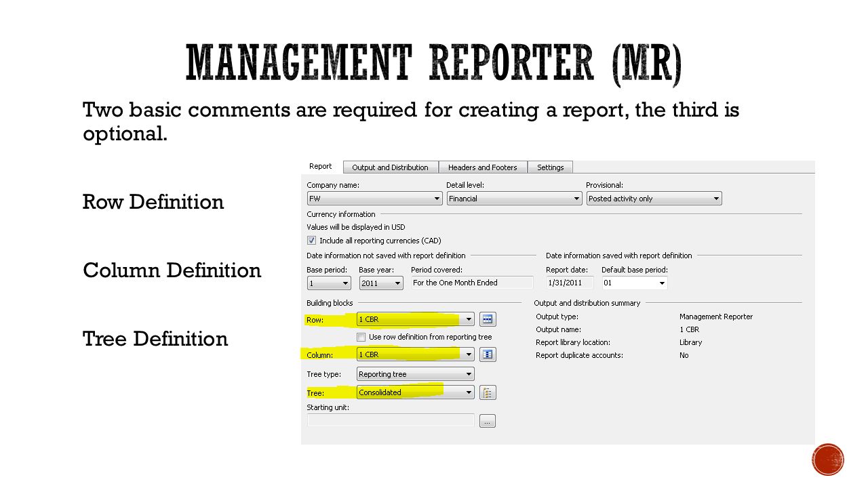Click the Output type value Management Reporter
Screen dimensions: 868x488
tap(716, 317)
